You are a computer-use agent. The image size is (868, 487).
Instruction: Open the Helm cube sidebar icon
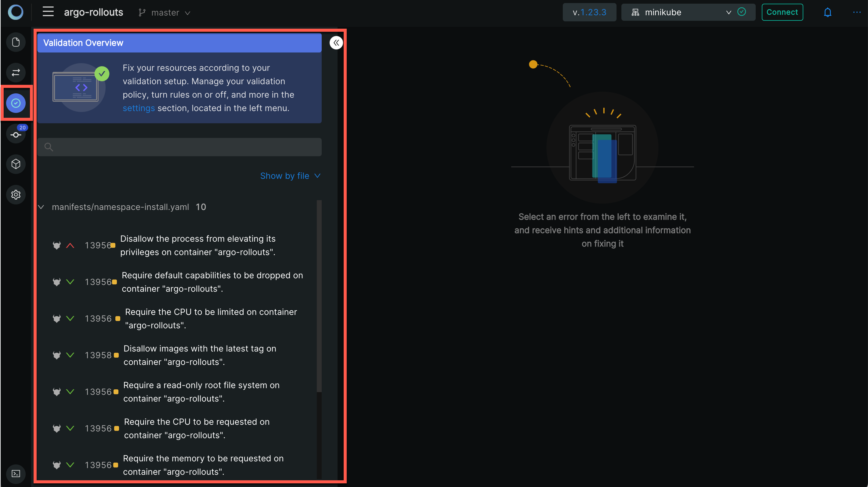pos(16,164)
